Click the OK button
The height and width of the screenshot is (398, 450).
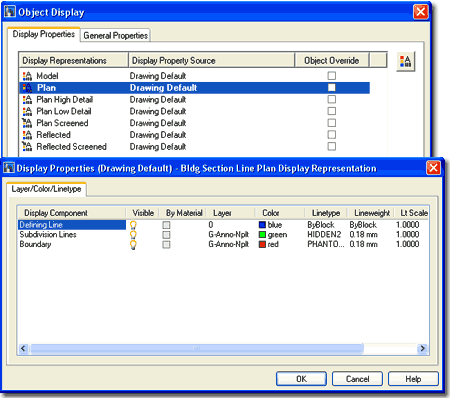[x=301, y=379]
